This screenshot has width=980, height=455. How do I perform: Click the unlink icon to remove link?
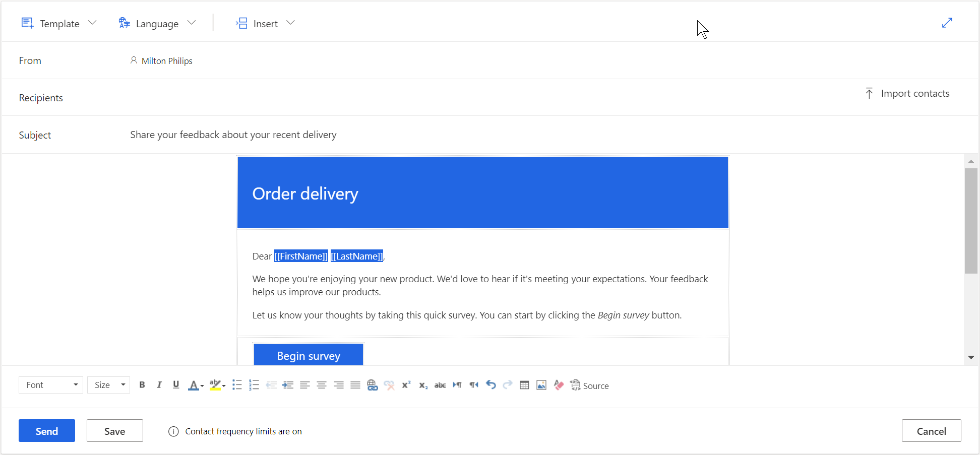[389, 385]
